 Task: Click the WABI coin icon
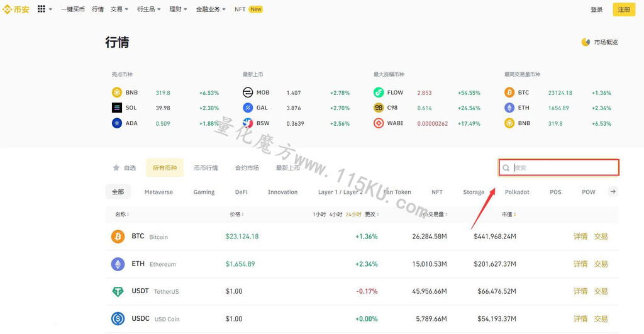pos(379,123)
